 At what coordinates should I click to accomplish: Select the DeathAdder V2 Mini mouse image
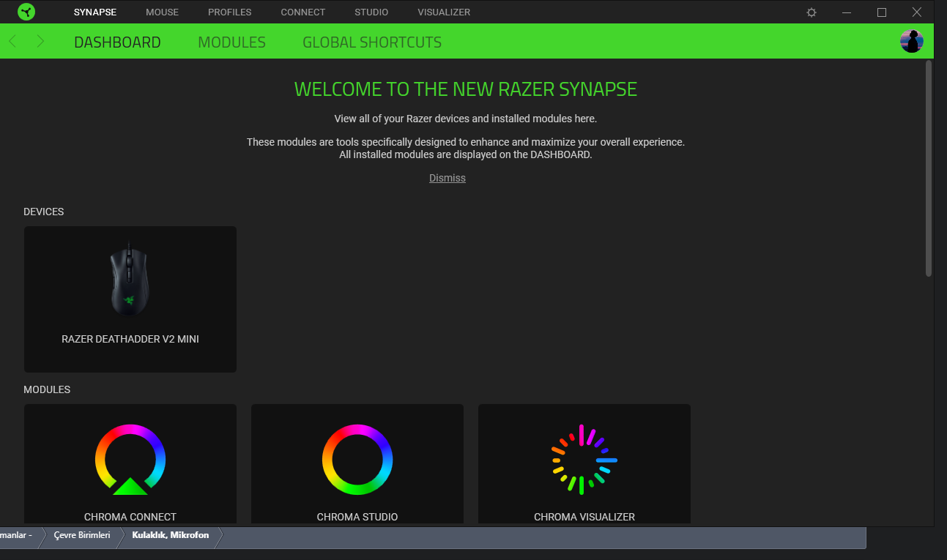tap(130, 280)
